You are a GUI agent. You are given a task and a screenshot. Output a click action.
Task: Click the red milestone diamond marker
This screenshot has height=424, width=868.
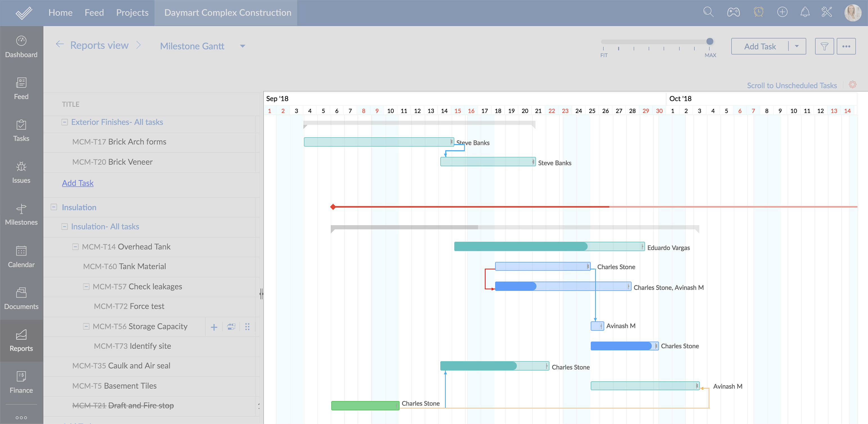333,207
